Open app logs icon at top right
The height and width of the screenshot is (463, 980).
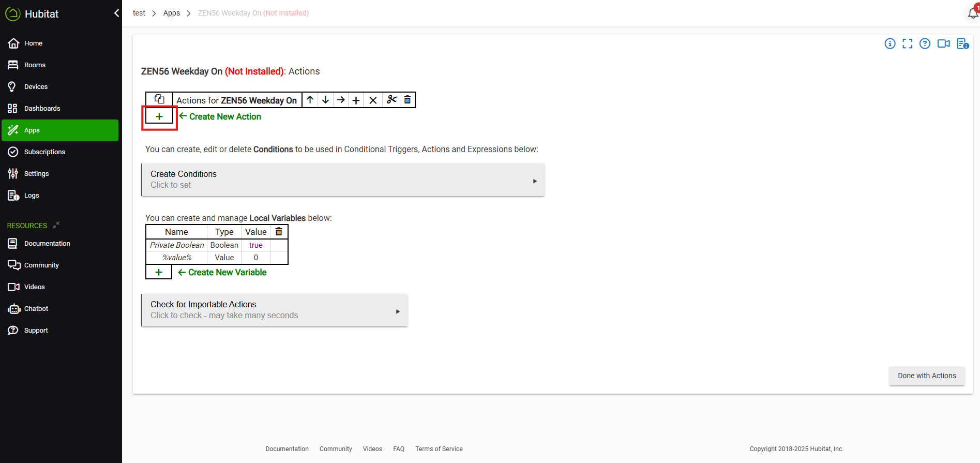coord(962,43)
